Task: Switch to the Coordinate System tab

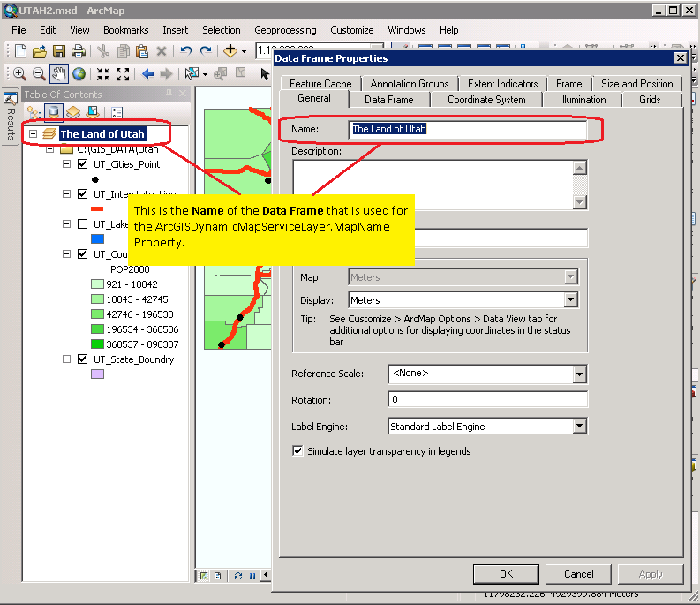Action: (486, 100)
